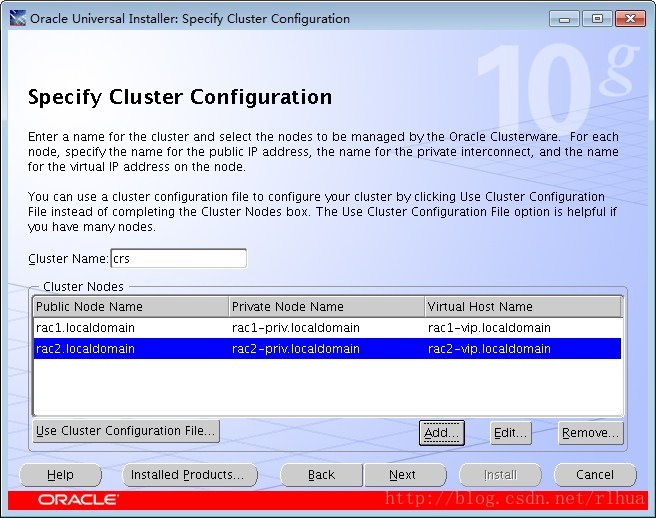View Installed Products list
The image size is (656, 518).
pyautogui.click(x=190, y=475)
